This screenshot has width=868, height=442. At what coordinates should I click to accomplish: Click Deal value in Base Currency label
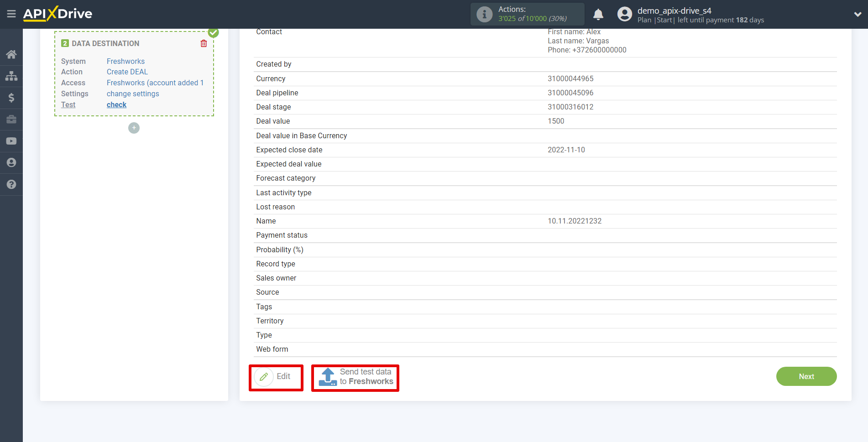[301, 135]
